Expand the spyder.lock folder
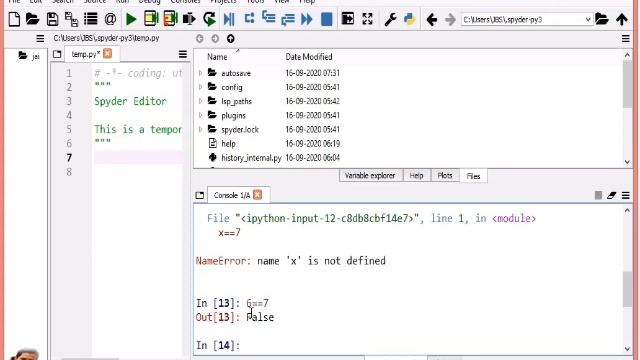 pyautogui.click(x=200, y=129)
